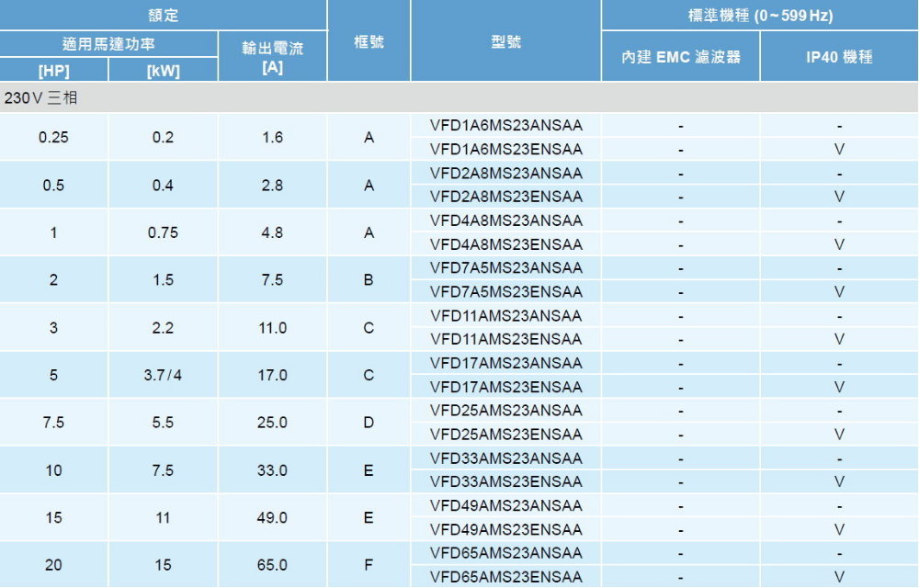Click the [HP] sub-header cell
Screen dimensions: 919x588
(x=54, y=72)
